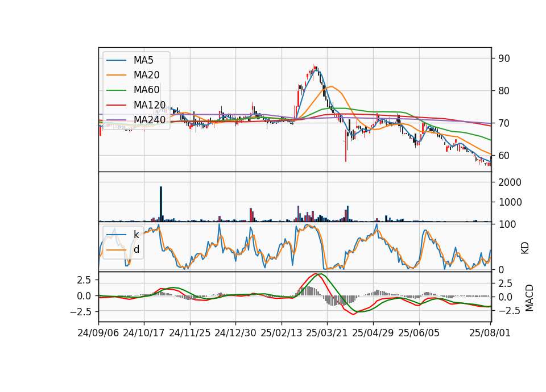The width and height of the screenshot is (546, 392).
Task: Click the red MA120 legend line sample
Action: pyautogui.click(x=116, y=105)
